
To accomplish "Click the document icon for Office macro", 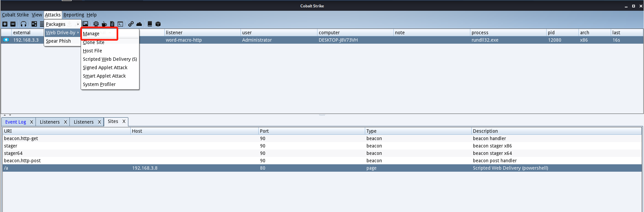I will [x=112, y=24].
